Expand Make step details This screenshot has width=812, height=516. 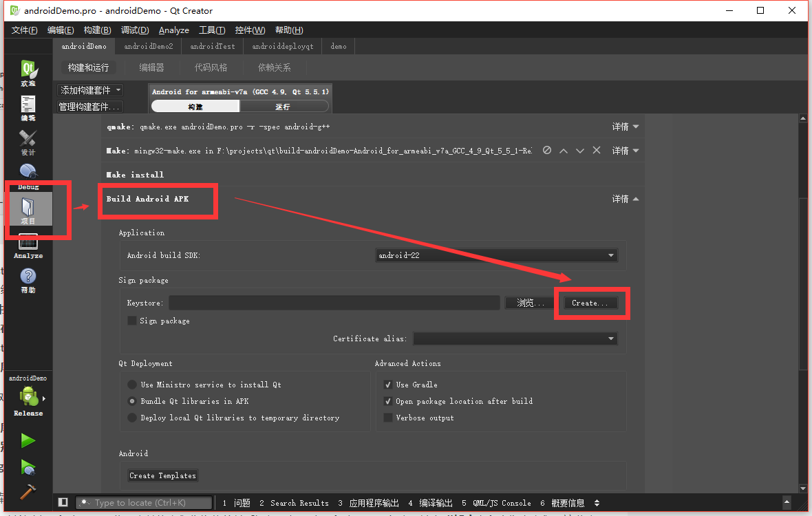coord(625,151)
